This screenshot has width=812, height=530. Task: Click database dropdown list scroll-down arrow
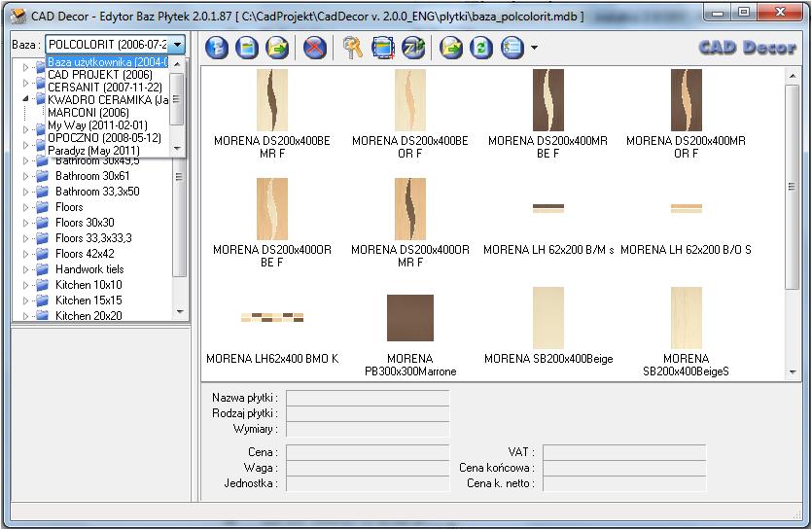pos(177,149)
